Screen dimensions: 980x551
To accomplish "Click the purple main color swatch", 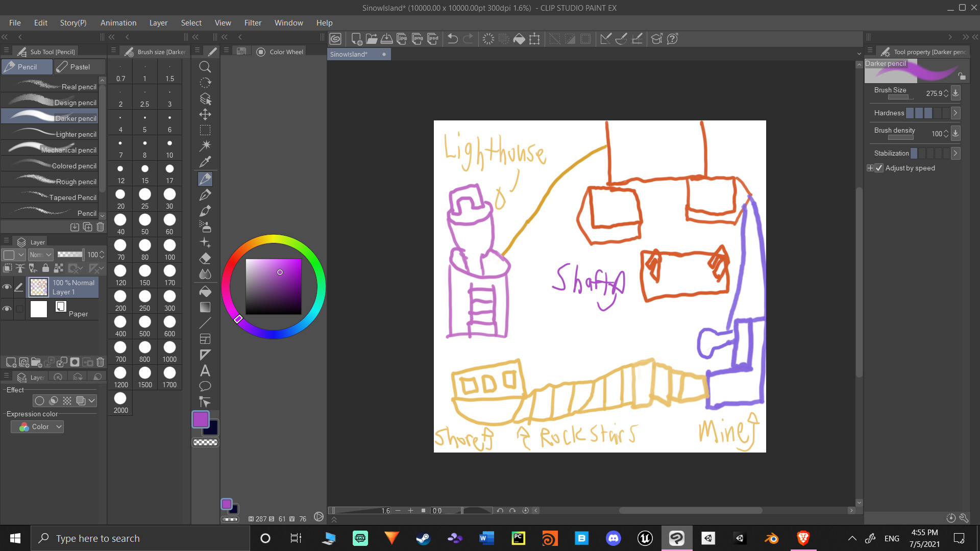I will 200,419.
